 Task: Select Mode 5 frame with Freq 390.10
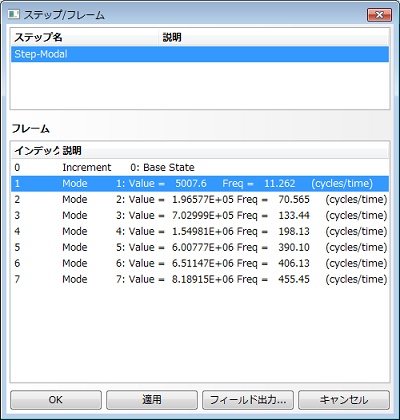point(200,247)
